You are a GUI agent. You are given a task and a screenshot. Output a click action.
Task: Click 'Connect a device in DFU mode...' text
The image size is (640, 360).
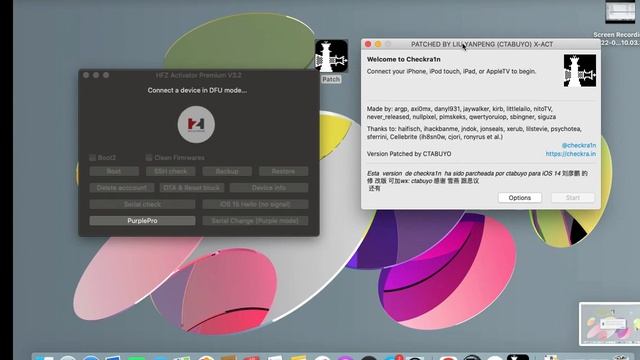(x=197, y=90)
